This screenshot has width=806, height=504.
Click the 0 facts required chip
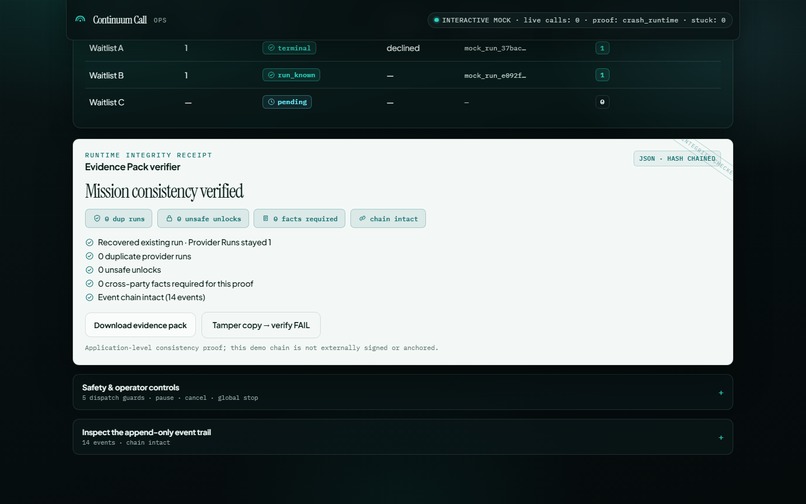coord(299,219)
